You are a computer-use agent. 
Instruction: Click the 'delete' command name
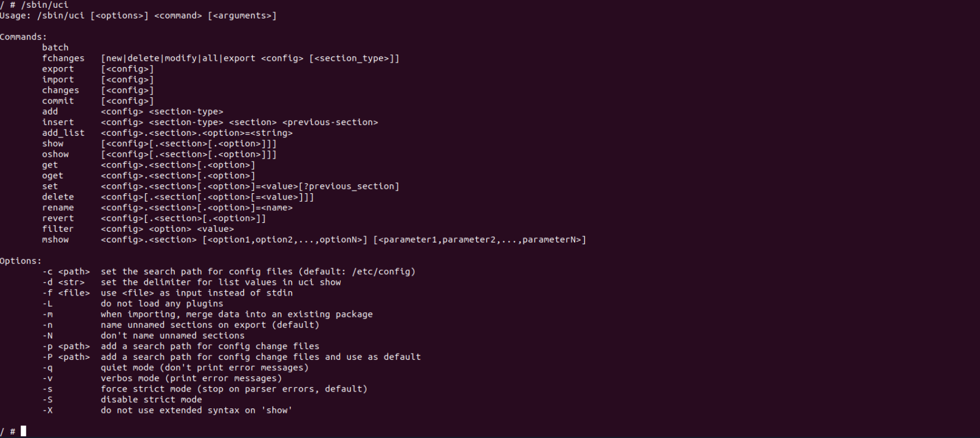click(58, 197)
